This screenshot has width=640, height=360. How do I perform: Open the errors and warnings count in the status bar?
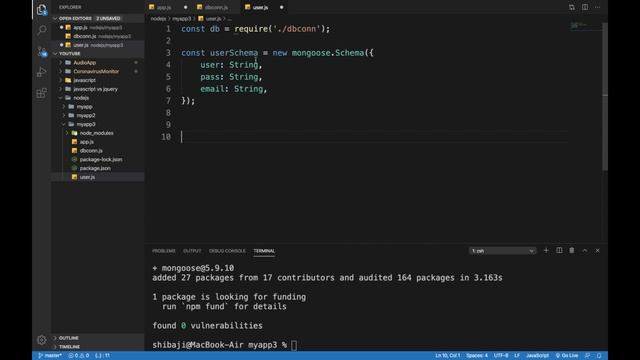pyautogui.click(x=79, y=356)
